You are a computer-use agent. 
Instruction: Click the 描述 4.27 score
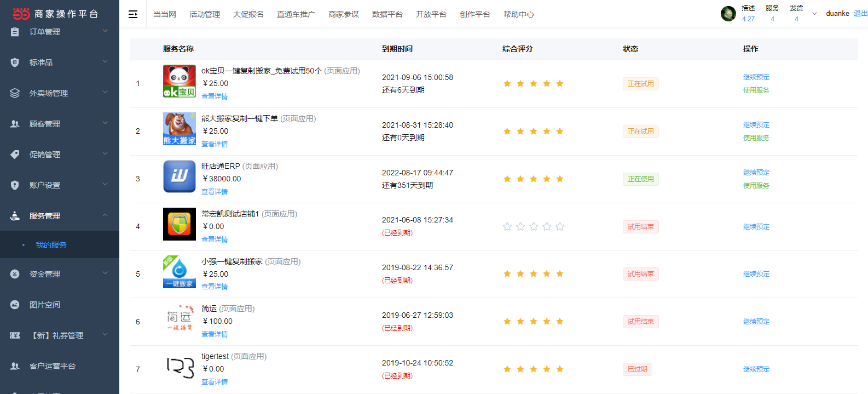click(x=748, y=14)
